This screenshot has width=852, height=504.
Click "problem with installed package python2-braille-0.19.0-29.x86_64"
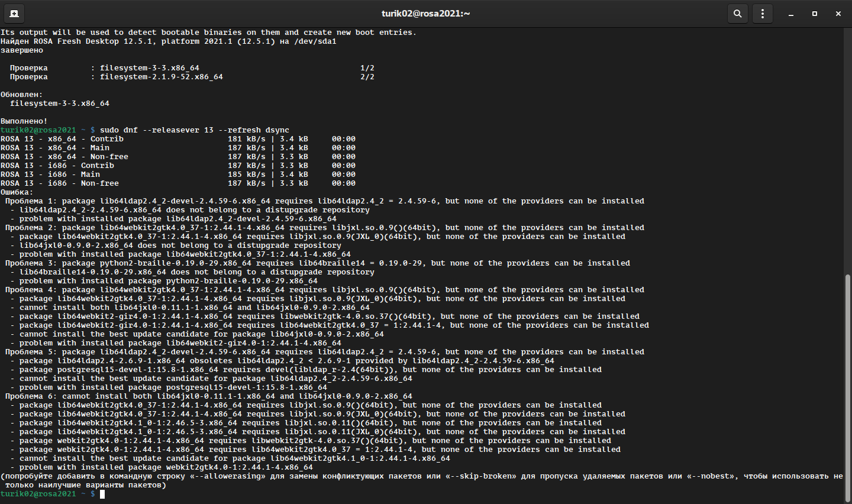(x=169, y=281)
